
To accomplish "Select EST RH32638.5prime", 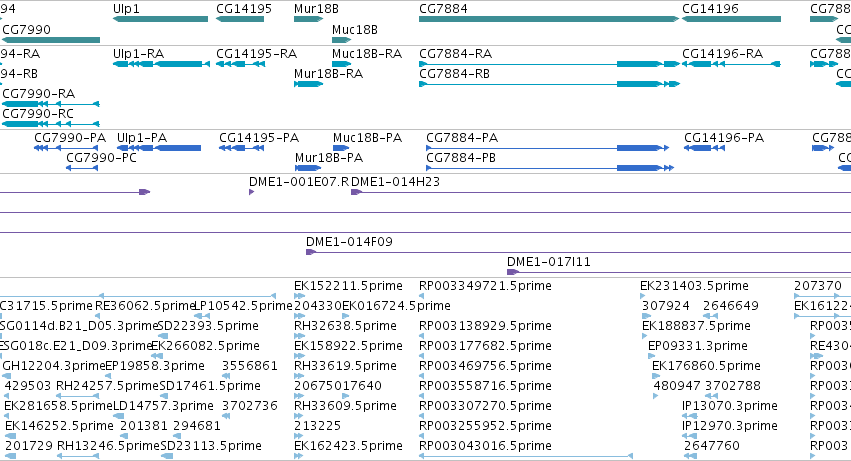I will (345, 326).
